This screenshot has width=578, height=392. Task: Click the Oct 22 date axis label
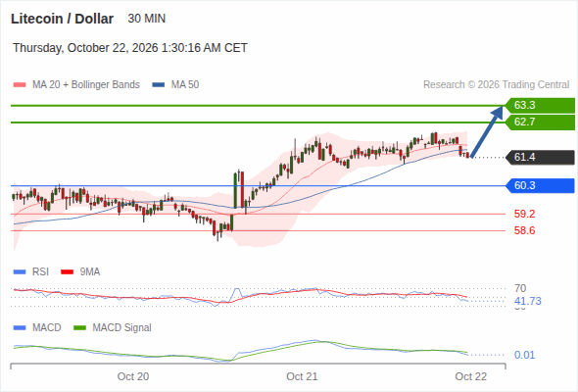(x=471, y=376)
